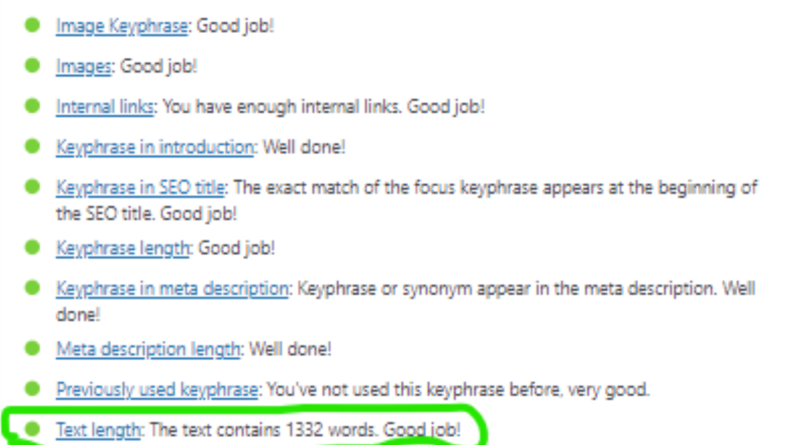Select green bullet beside Meta description length
Screen dimensions: 800x445
point(33,348)
